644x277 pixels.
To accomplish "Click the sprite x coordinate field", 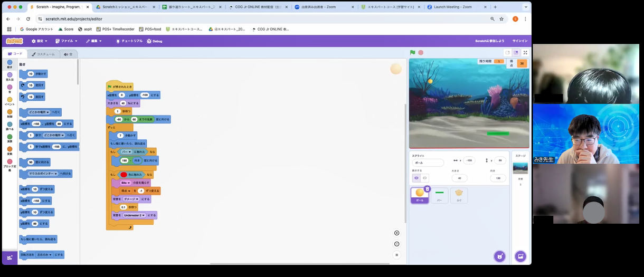I will (469, 160).
